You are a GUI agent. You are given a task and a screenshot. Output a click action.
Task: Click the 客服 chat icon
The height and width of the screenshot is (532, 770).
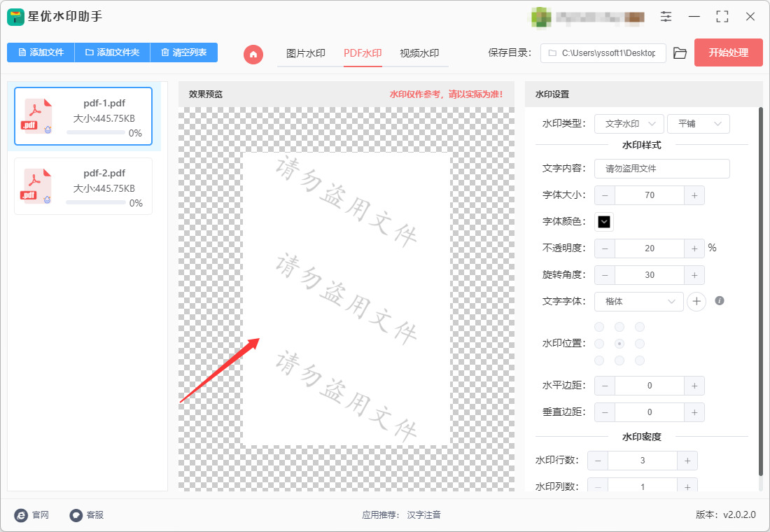coord(76,514)
